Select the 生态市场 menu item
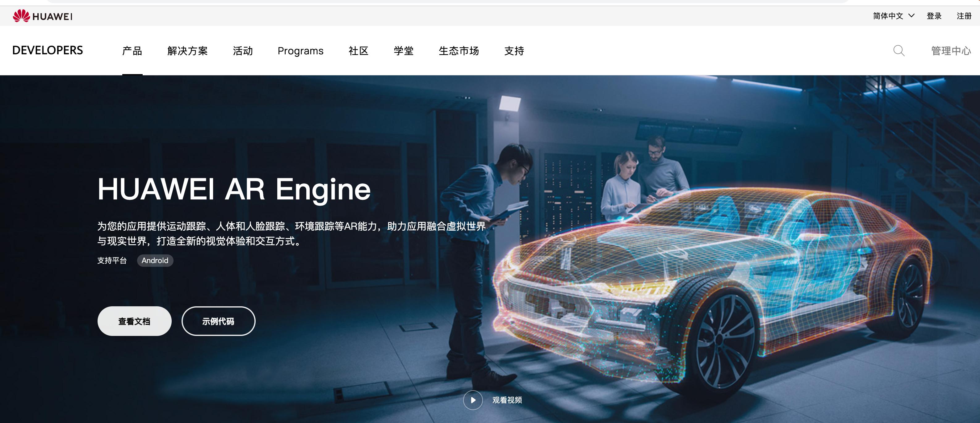Image resolution: width=980 pixels, height=423 pixels. point(459,51)
